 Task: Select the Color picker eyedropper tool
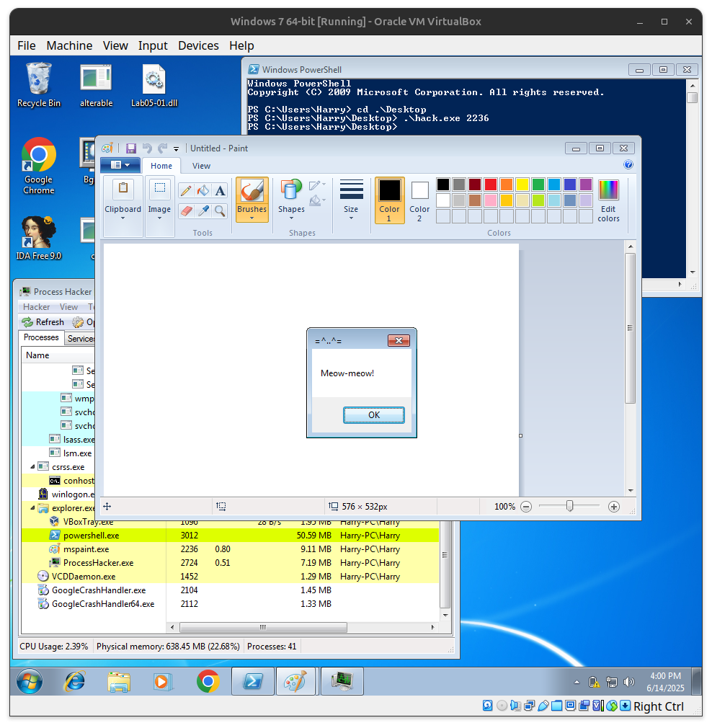203,210
